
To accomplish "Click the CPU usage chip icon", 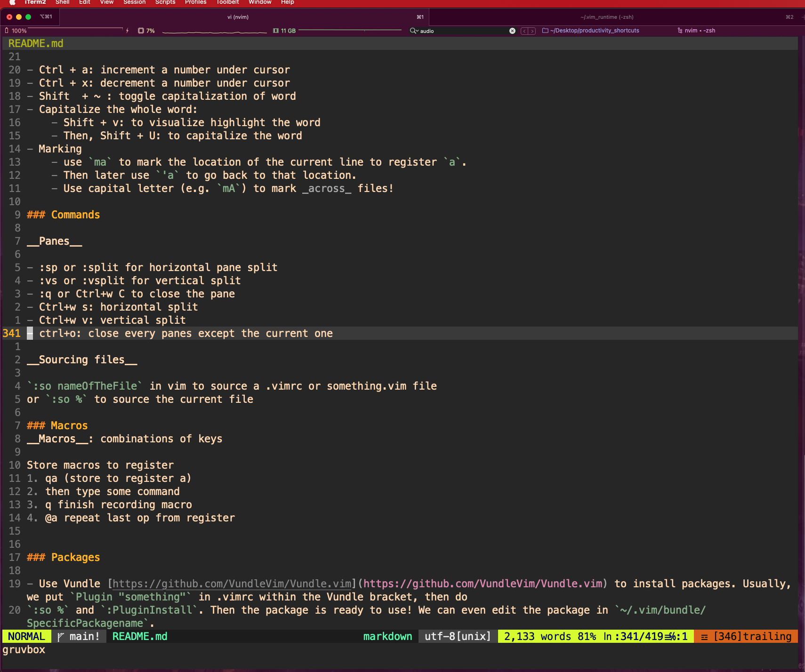I will (x=141, y=31).
